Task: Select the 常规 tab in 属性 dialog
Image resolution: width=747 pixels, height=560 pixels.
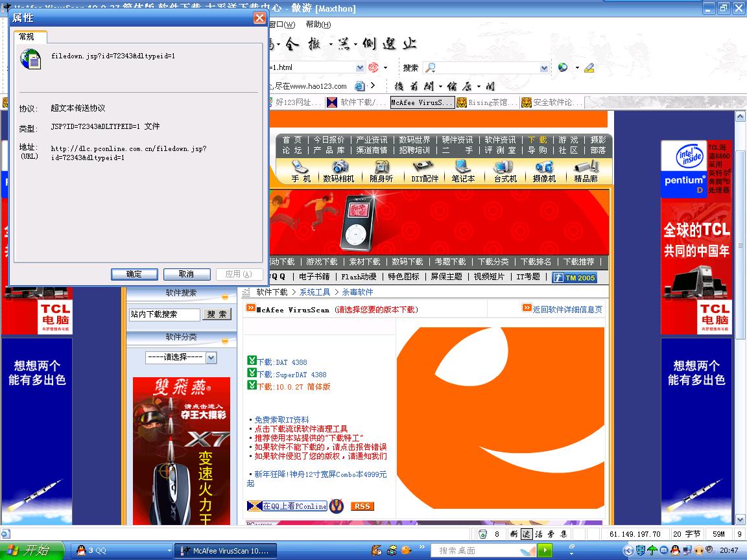Action: pyautogui.click(x=30, y=37)
